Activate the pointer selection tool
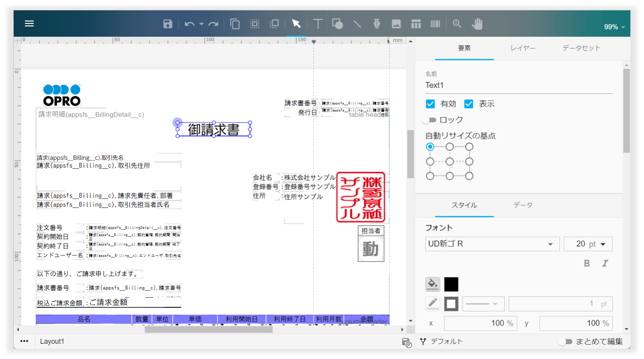Image resolution: width=644 pixels, height=359 pixels. point(296,24)
